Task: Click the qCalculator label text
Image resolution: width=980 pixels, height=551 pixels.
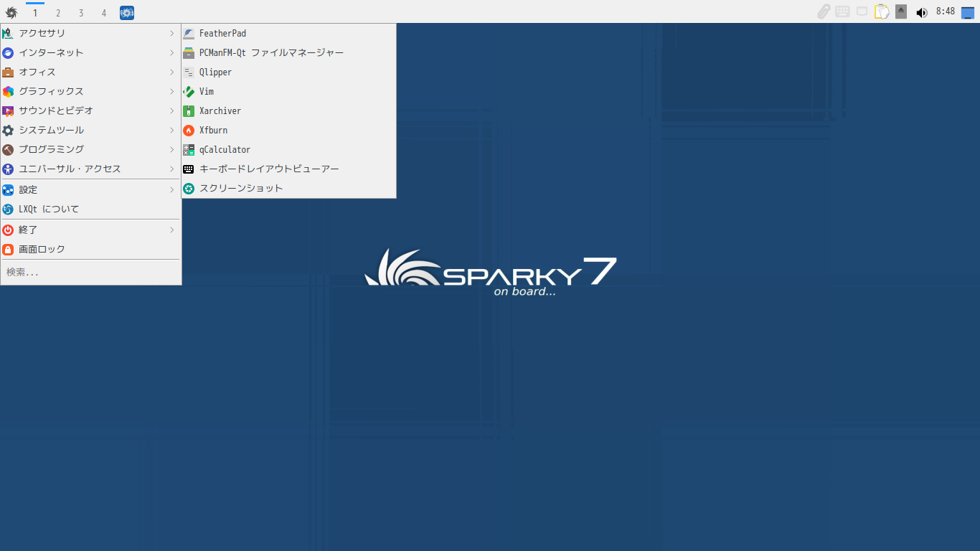Action: point(225,150)
